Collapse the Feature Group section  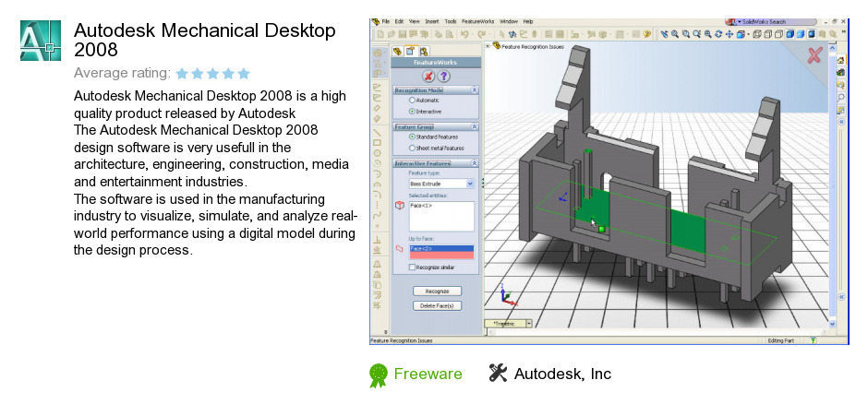coord(475,126)
